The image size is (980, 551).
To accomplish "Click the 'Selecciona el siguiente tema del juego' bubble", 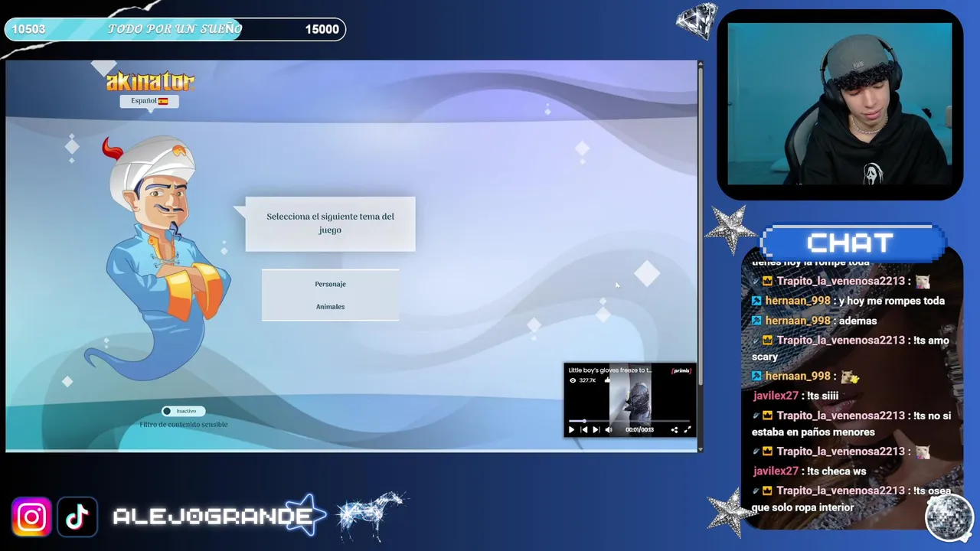I will [330, 223].
